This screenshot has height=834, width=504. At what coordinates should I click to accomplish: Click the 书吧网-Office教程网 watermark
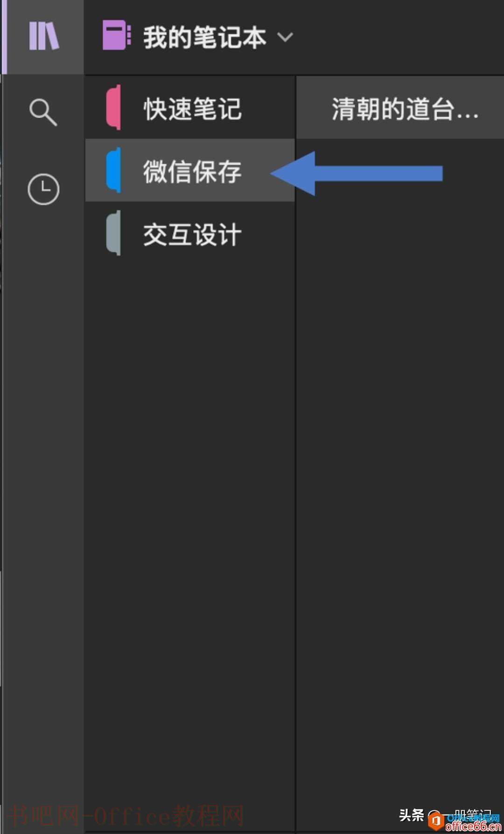[x=126, y=816]
